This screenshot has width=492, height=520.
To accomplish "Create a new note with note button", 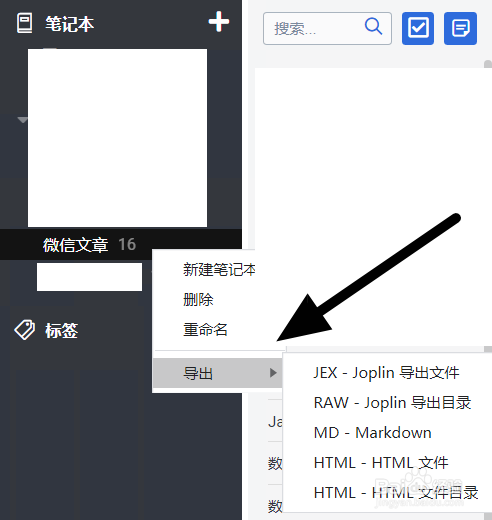I will 460,28.
